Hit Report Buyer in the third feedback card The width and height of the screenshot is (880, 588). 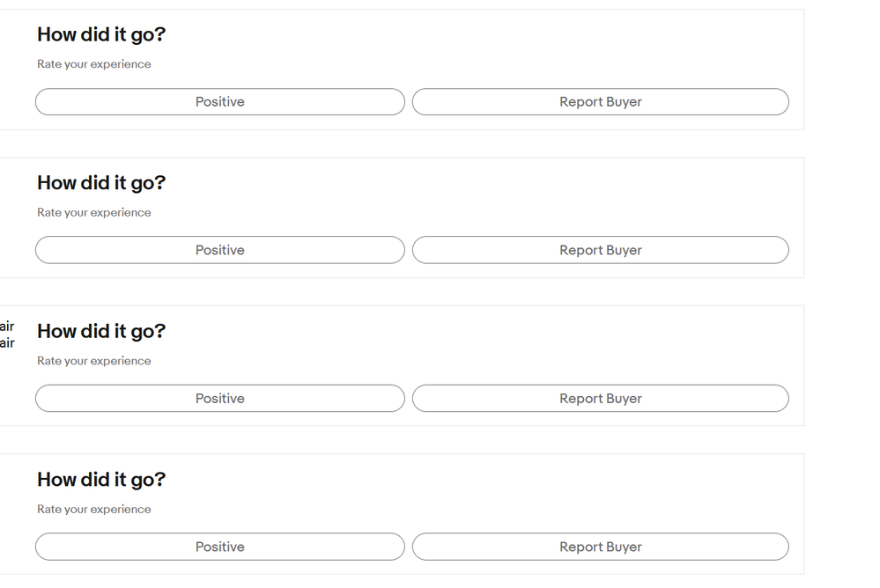(x=600, y=399)
